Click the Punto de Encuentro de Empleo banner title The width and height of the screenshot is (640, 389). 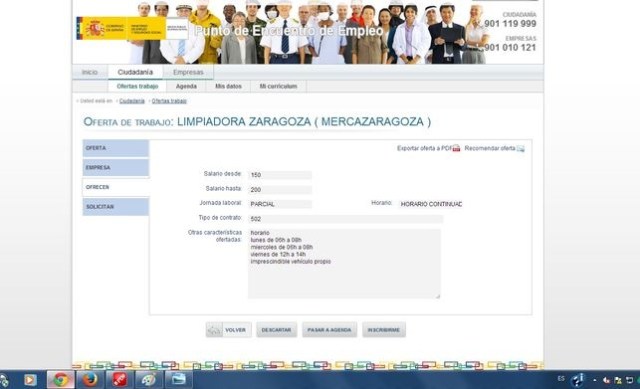289,31
